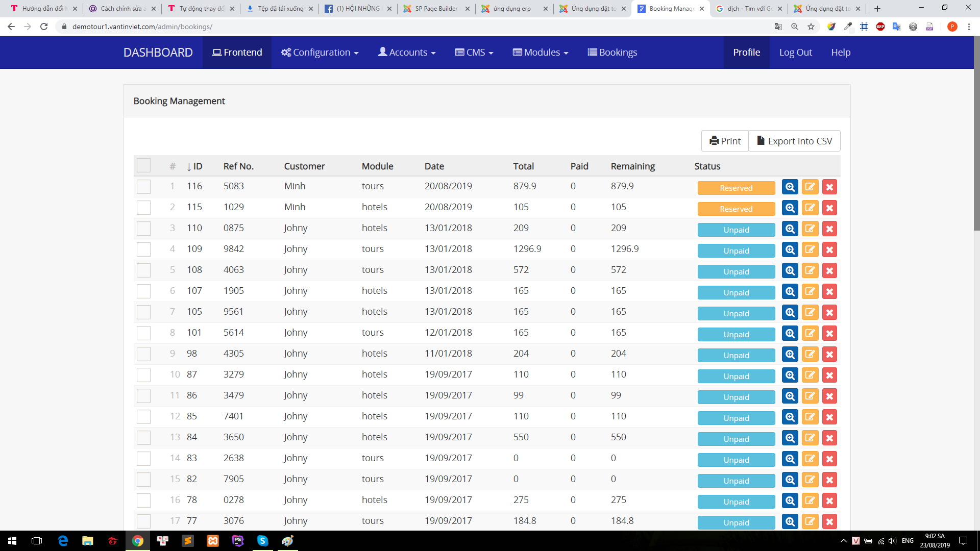Screen dimensions: 980x551
Task: Expand the Configuration dropdown menu
Action: [320, 53]
